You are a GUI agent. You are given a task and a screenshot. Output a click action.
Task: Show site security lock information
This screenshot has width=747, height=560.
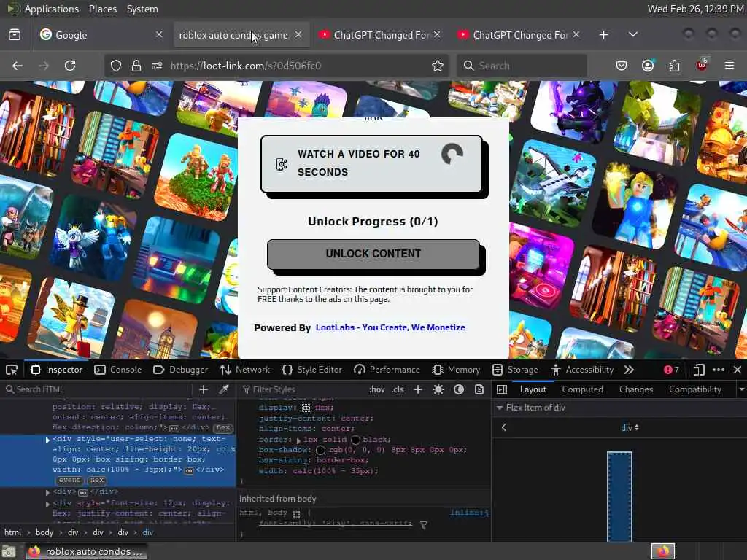point(136,66)
